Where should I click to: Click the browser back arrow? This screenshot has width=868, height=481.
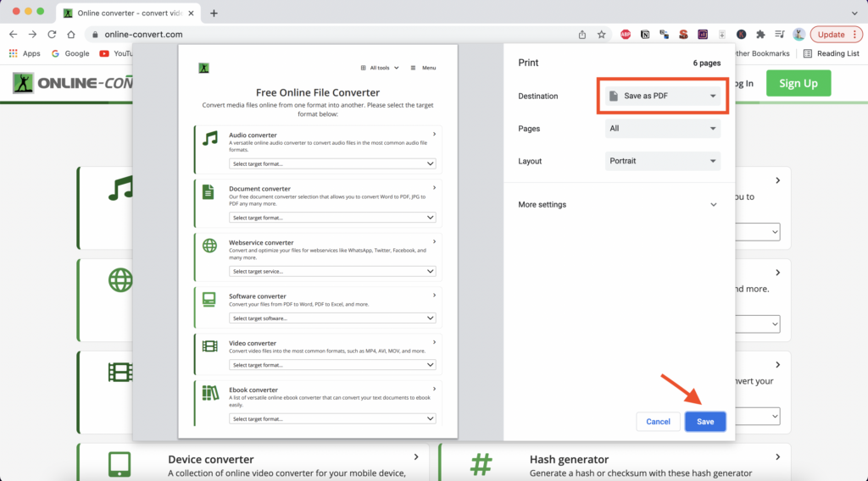(x=14, y=34)
